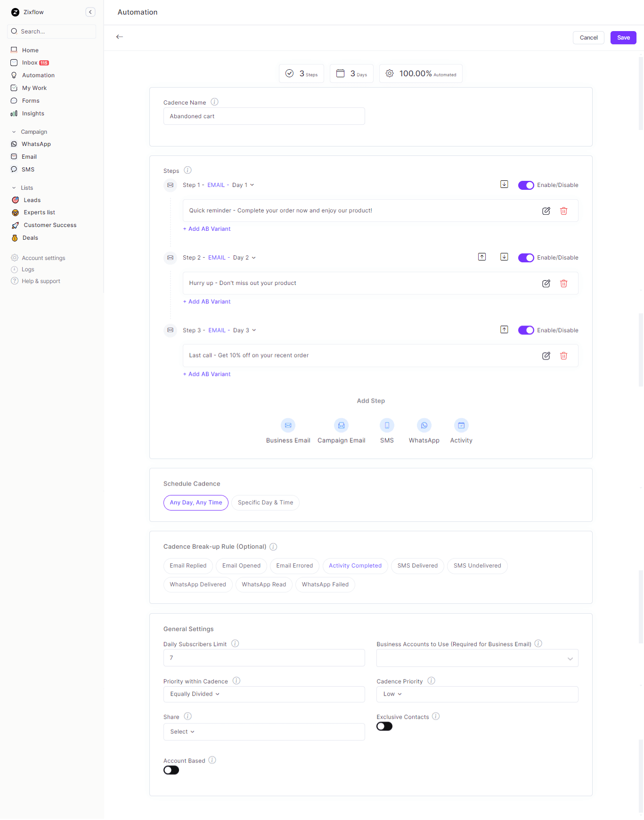Move Step 1 down in order
This screenshot has height=820, width=644.
pyautogui.click(x=504, y=185)
